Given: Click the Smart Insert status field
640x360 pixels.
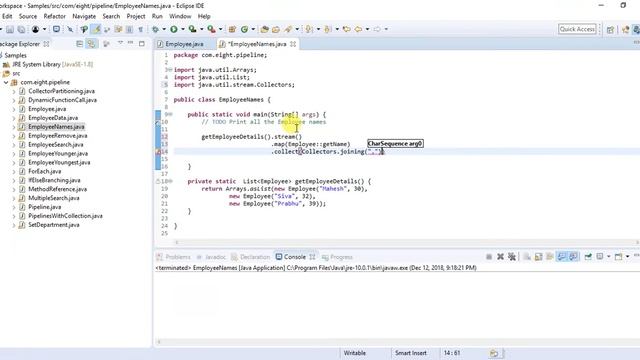Looking at the screenshot, I should (411, 353).
